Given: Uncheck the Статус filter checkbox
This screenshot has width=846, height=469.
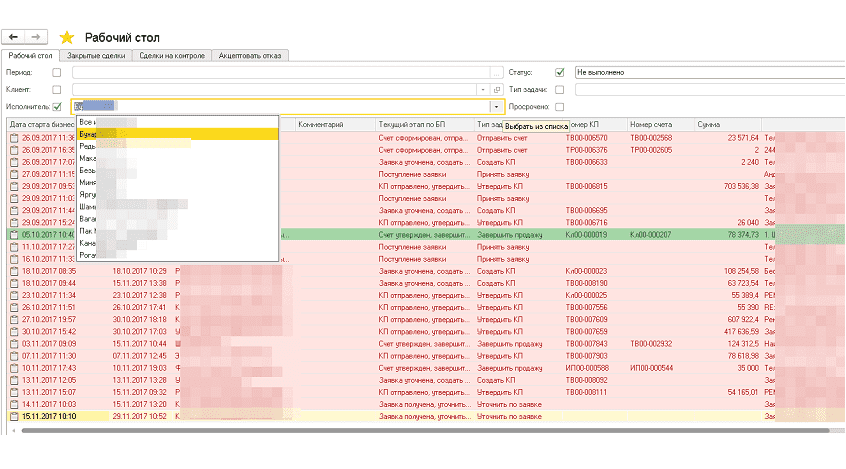Looking at the screenshot, I should [560, 72].
